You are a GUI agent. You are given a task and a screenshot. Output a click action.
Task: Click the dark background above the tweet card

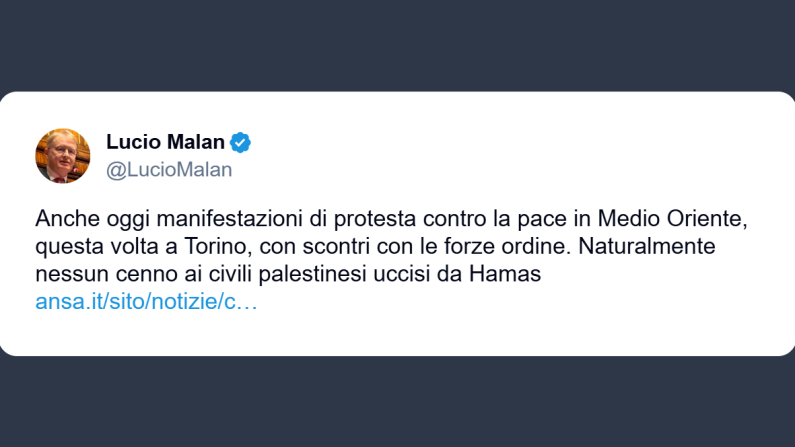(400, 45)
